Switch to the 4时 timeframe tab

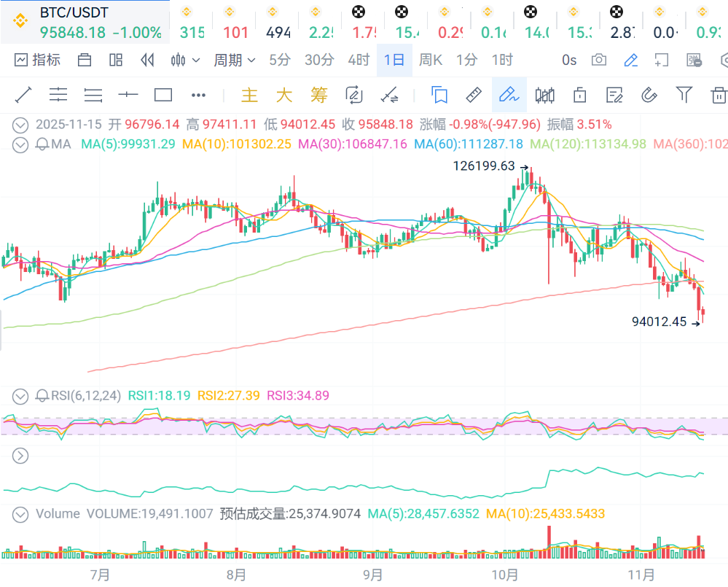[358, 60]
